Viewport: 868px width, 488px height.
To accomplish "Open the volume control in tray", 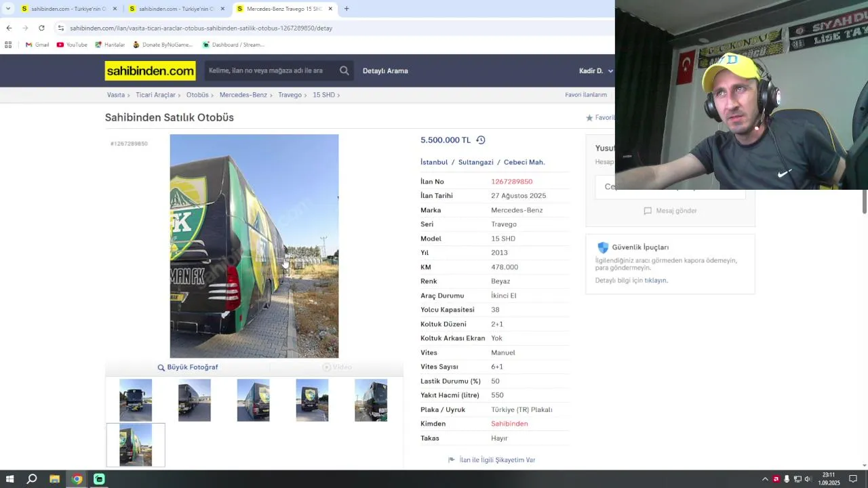I will 808,479.
